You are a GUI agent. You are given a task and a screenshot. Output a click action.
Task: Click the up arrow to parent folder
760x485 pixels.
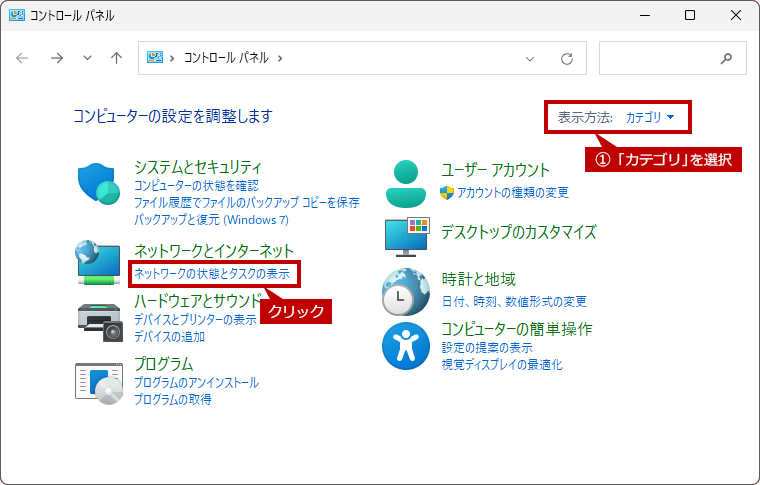tap(116, 58)
